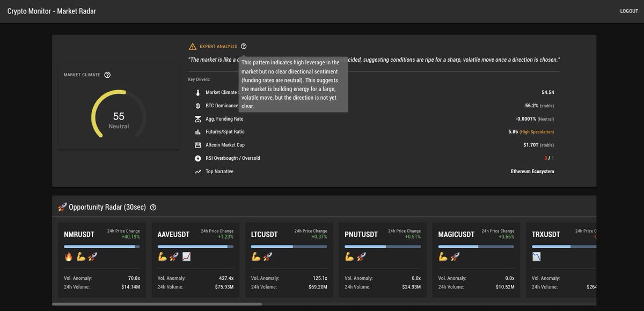Click the 5.86 Futures/Spot Ratio value
Image resolution: width=644 pixels, height=311 pixels.
[513, 132]
